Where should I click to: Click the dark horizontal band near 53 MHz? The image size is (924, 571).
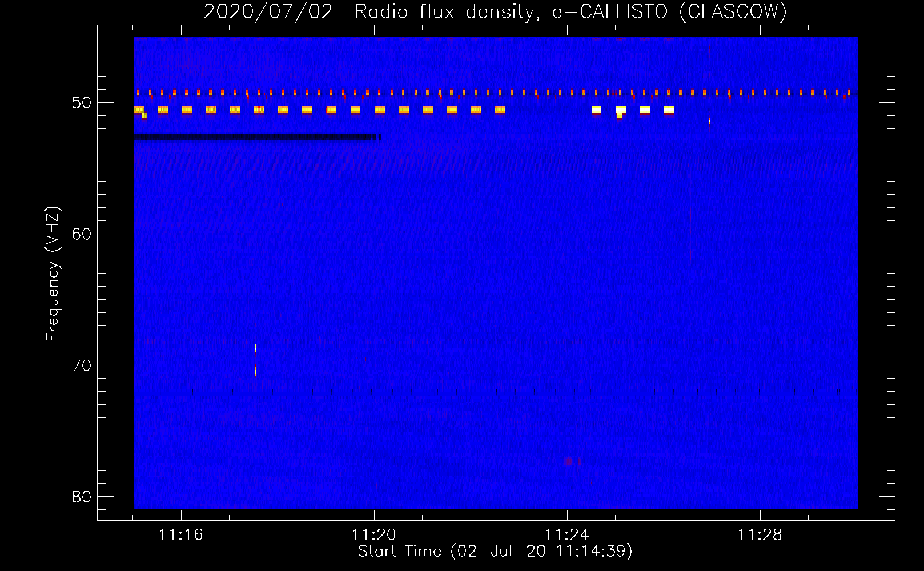[258, 138]
